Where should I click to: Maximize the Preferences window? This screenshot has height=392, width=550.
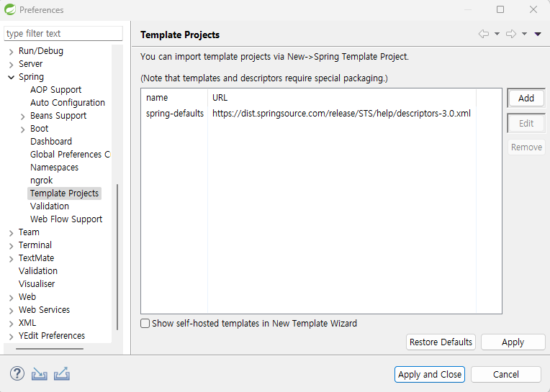click(500, 9)
